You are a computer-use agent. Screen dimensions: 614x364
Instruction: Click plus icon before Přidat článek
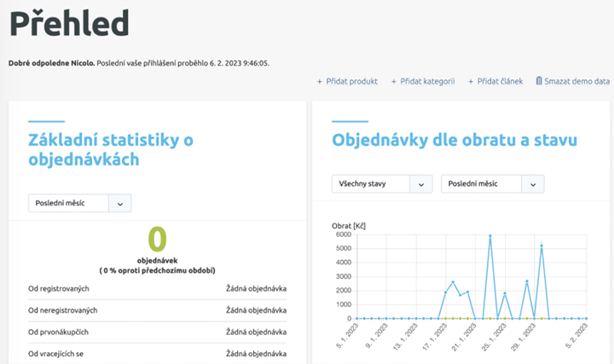coord(471,82)
